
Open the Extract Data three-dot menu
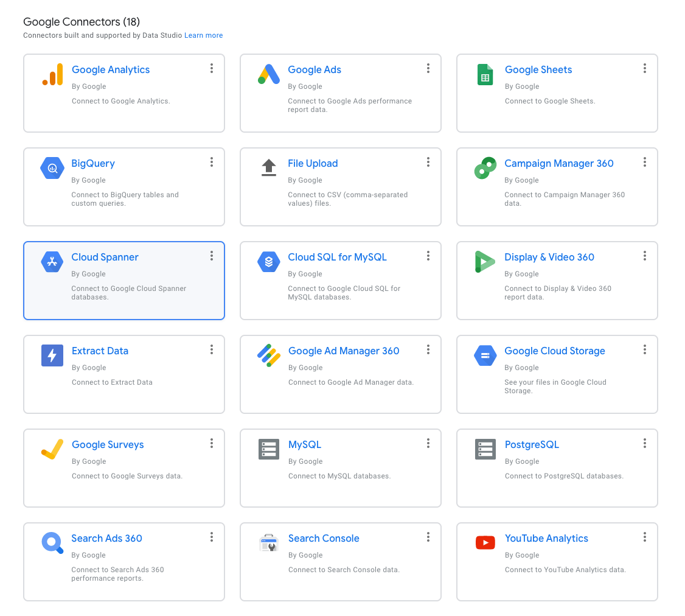click(212, 349)
